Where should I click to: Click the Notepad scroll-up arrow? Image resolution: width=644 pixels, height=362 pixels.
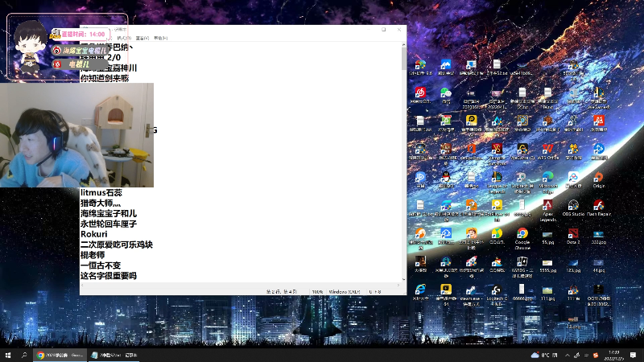tap(404, 44)
